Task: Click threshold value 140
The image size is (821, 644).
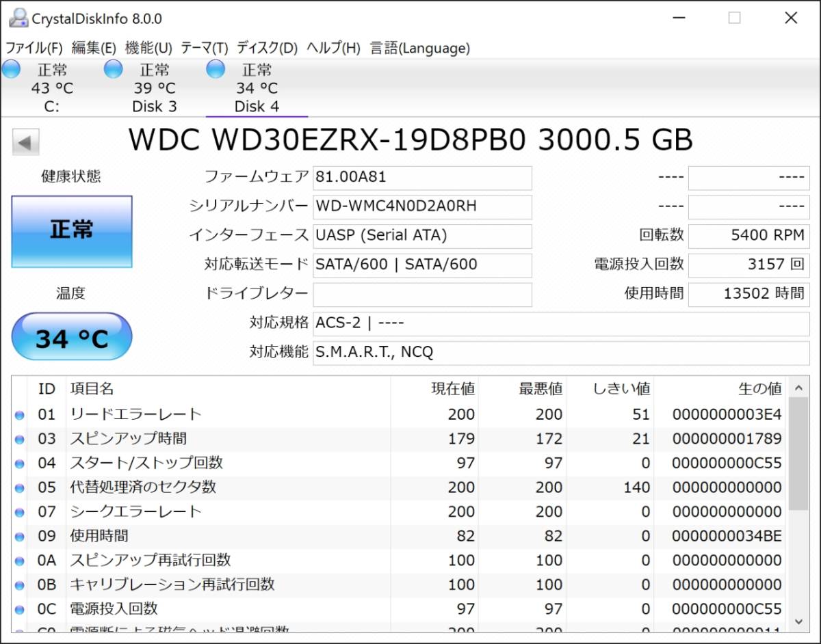Action: coord(637,487)
